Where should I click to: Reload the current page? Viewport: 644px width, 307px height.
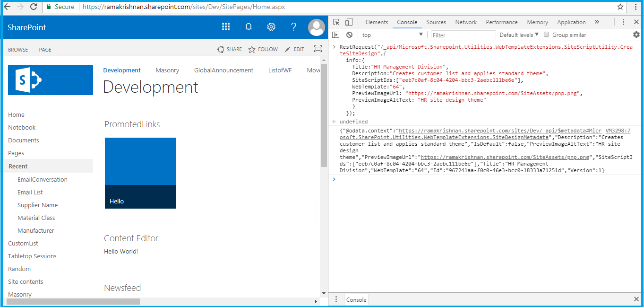coord(34,7)
